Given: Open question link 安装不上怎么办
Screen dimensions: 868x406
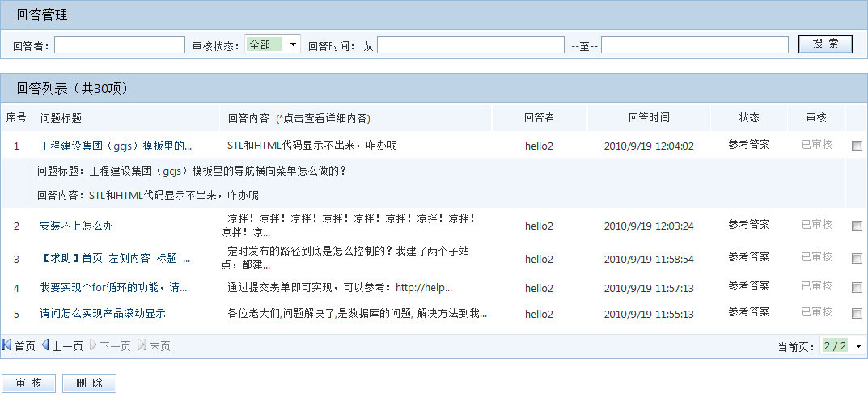Looking at the screenshot, I should (x=76, y=226).
